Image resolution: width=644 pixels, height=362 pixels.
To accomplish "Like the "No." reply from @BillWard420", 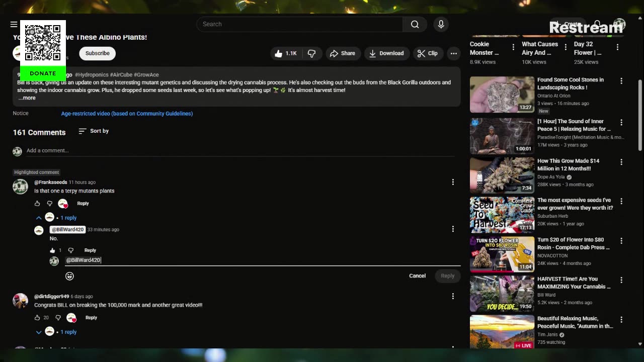I will point(52,250).
